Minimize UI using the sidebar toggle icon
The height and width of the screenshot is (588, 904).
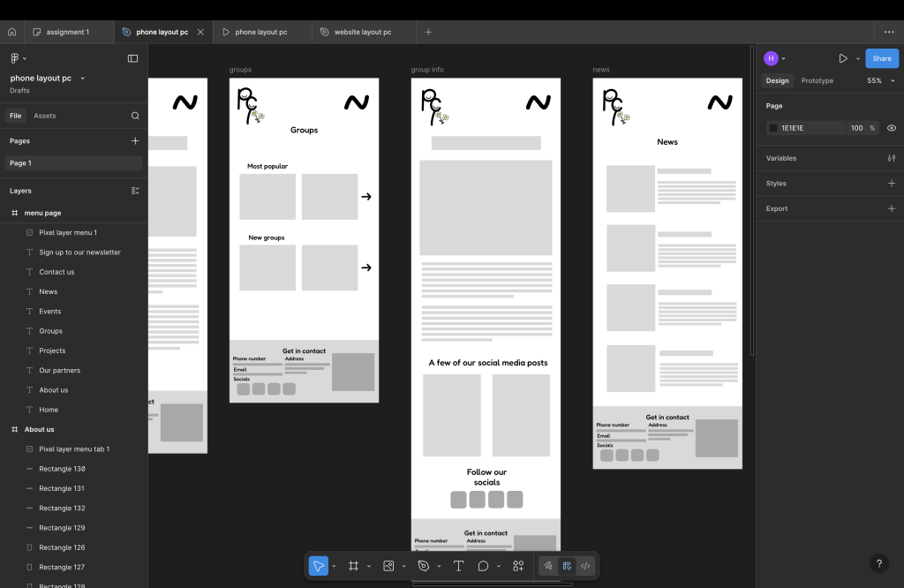pos(132,58)
